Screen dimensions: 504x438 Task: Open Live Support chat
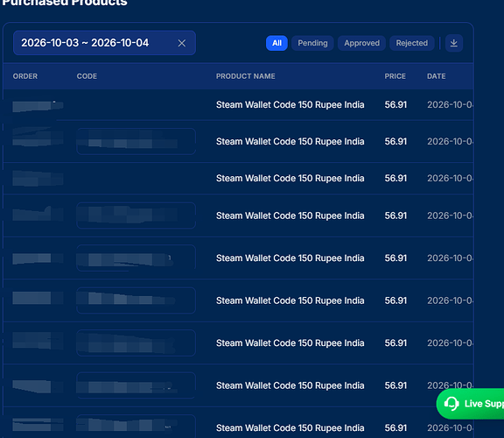(470, 404)
